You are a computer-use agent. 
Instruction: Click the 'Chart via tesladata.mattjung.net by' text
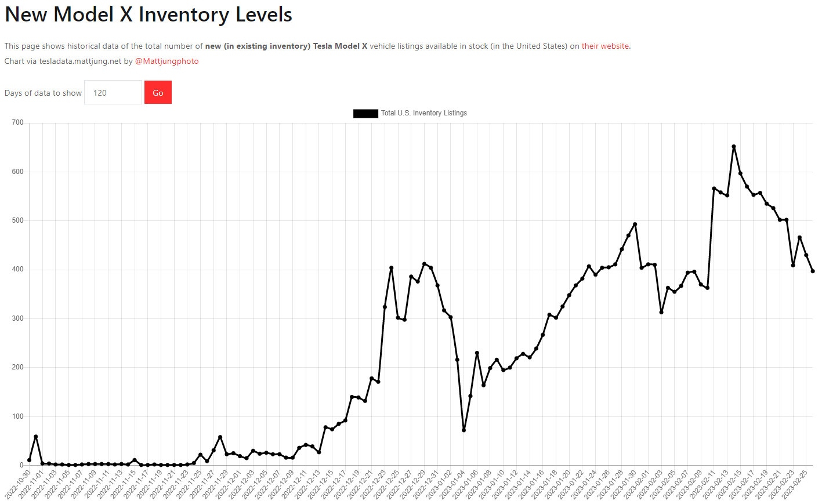click(68, 61)
